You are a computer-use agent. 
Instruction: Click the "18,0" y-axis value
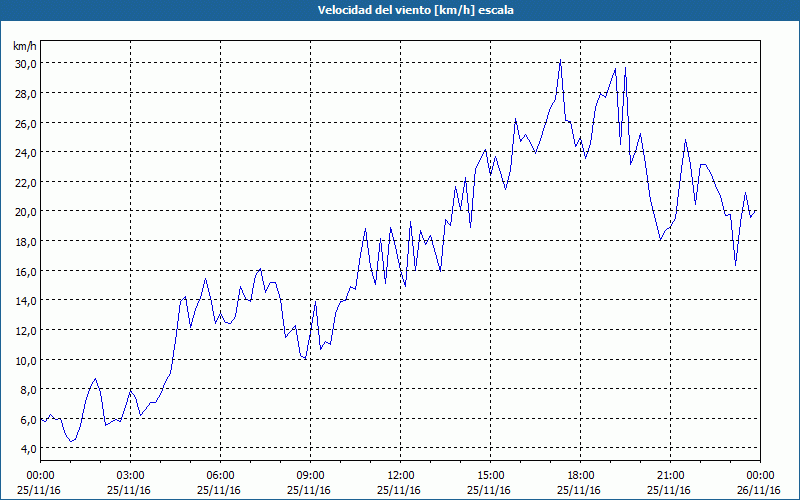pyautogui.click(x=25, y=241)
